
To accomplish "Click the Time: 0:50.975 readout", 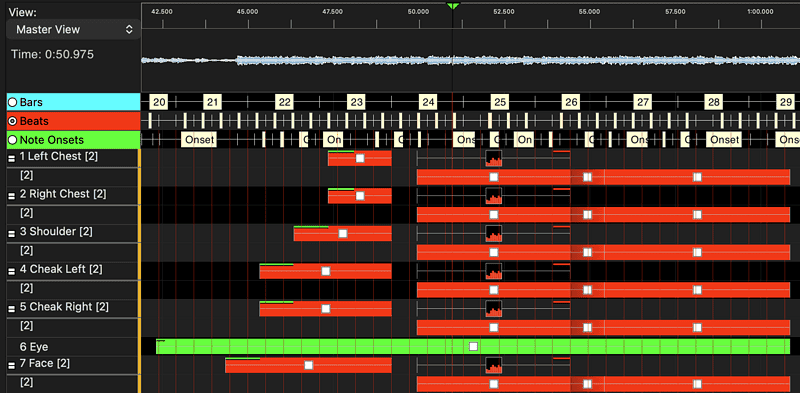I will click(52, 55).
